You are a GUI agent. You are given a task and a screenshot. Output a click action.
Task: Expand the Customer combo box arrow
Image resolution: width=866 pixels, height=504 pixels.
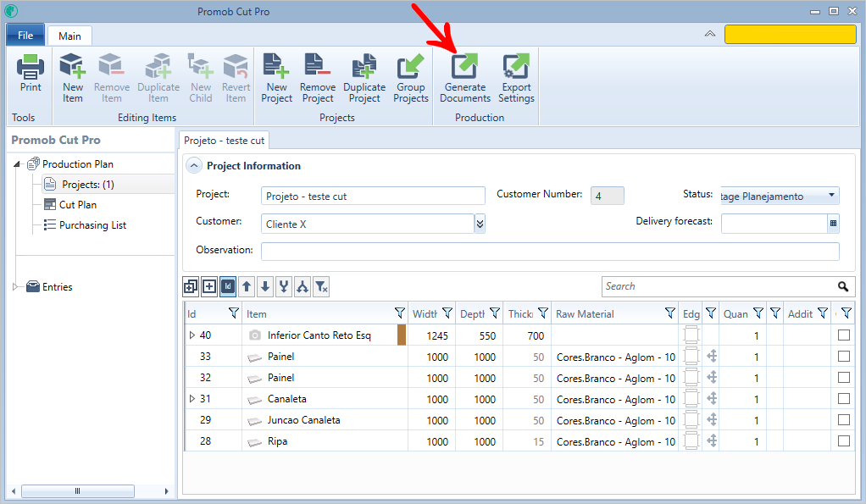[480, 224]
